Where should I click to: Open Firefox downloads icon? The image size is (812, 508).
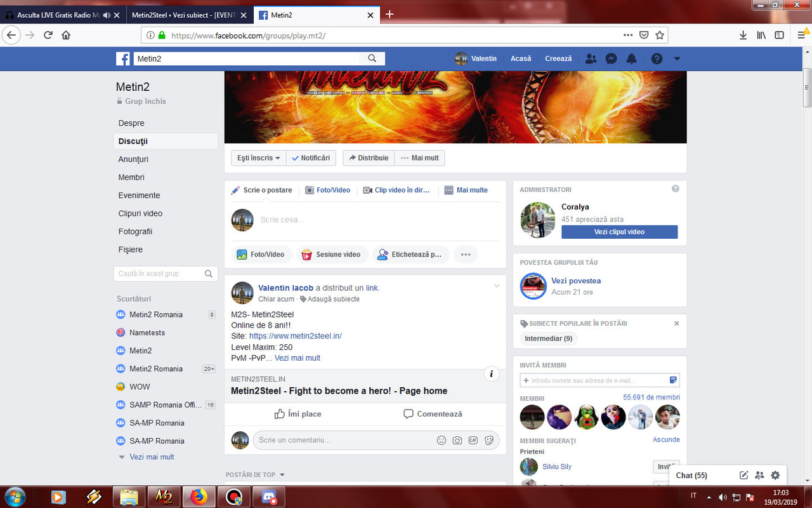(x=743, y=35)
